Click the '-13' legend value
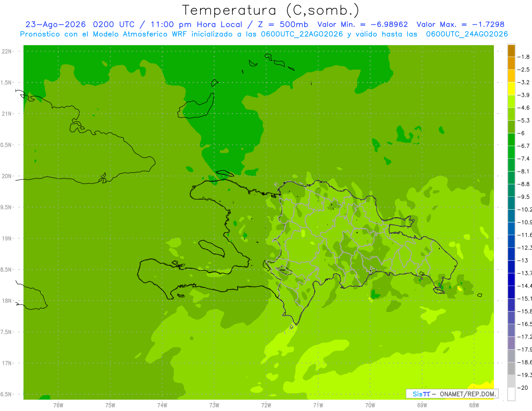The height and width of the screenshot is (411, 532). click(523, 260)
